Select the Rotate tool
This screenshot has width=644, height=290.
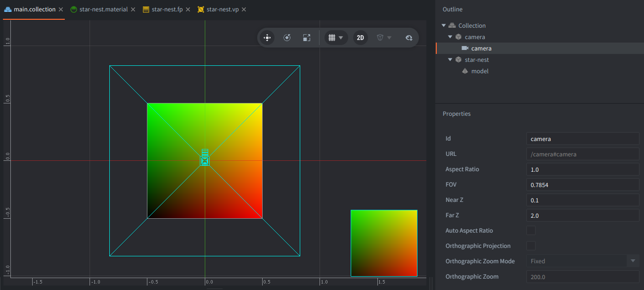pyautogui.click(x=287, y=38)
